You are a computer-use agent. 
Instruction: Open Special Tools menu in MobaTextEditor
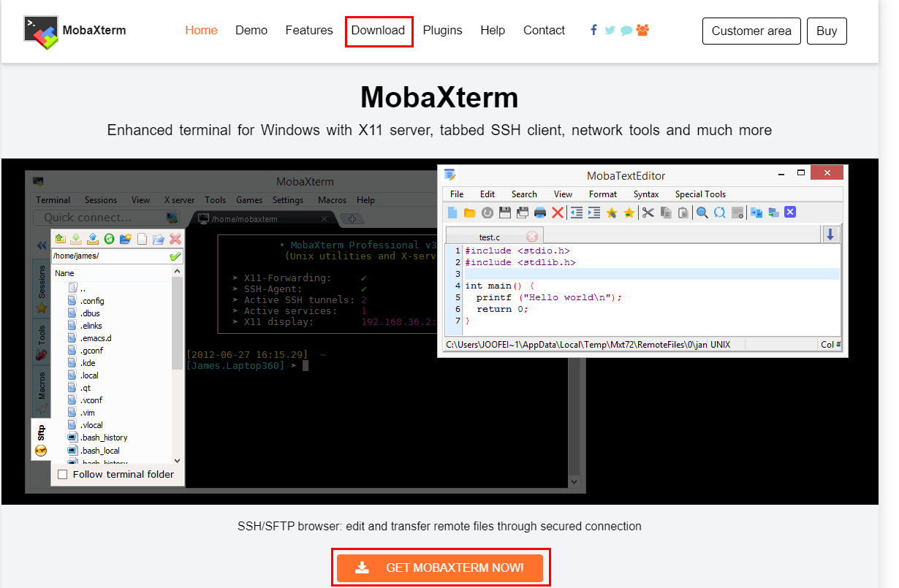pyautogui.click(x=700, y=194)
